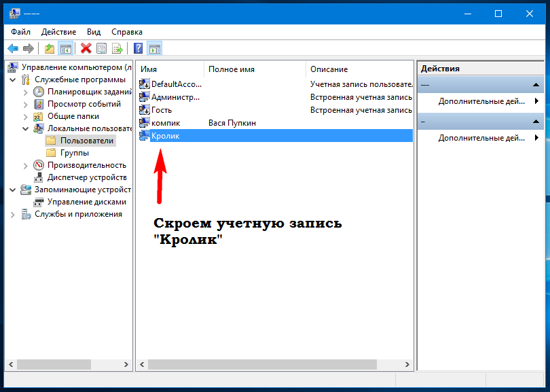Image resolution: width=550 pixels, height=392 pixels.
Task: Click right arrow of the tree pane scrollbar
Action: click(126, 364)
